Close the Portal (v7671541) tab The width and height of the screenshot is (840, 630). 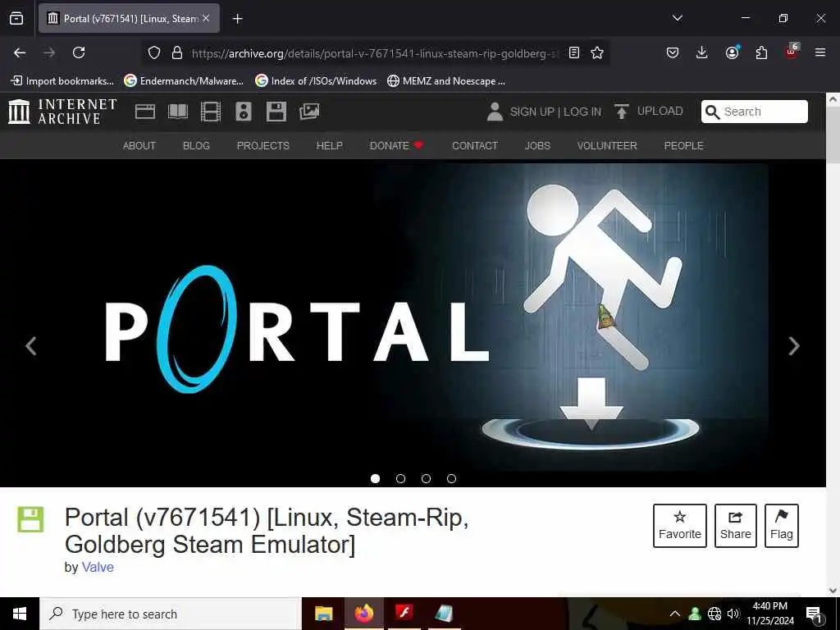coord(206,18)
